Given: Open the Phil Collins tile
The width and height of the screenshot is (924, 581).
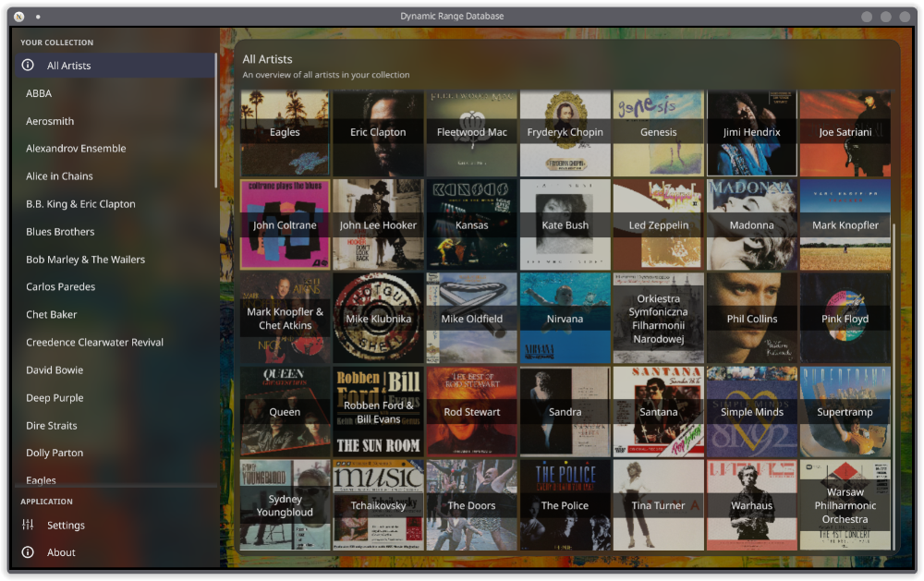Looking at the screenshot, I should point(751,318).
